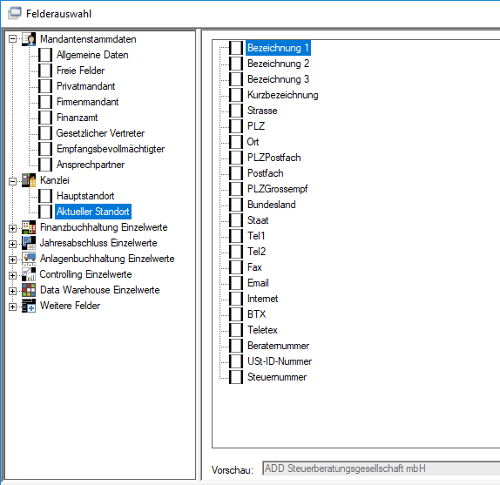Click the Kanzlei building icon
The height and width of the screenshot is (485, 500).
click(x=29, y=180)
